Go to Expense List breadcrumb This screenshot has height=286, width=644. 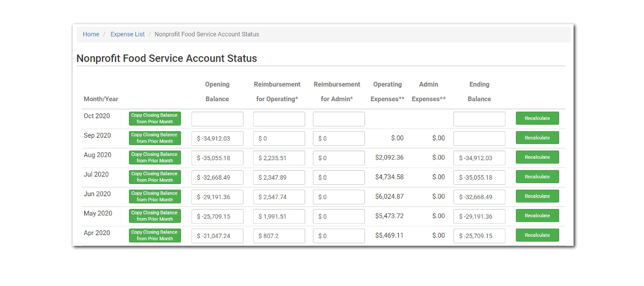(x=127, y=34)
